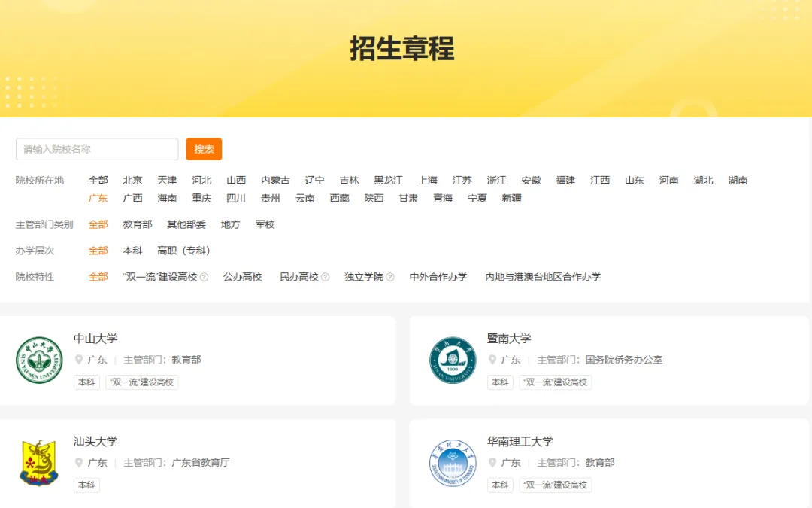Select 安徽 from location list
This screenshot has height=508, width=812.
(x=532, y=181)
